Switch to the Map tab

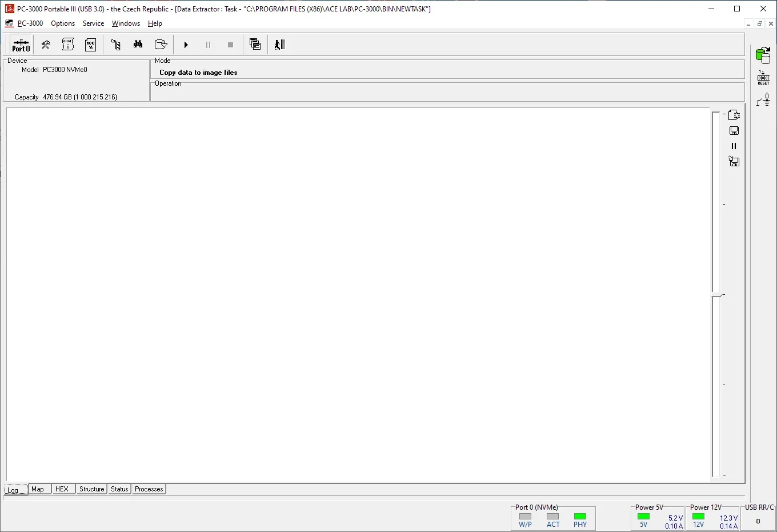[x=38, y=489]
